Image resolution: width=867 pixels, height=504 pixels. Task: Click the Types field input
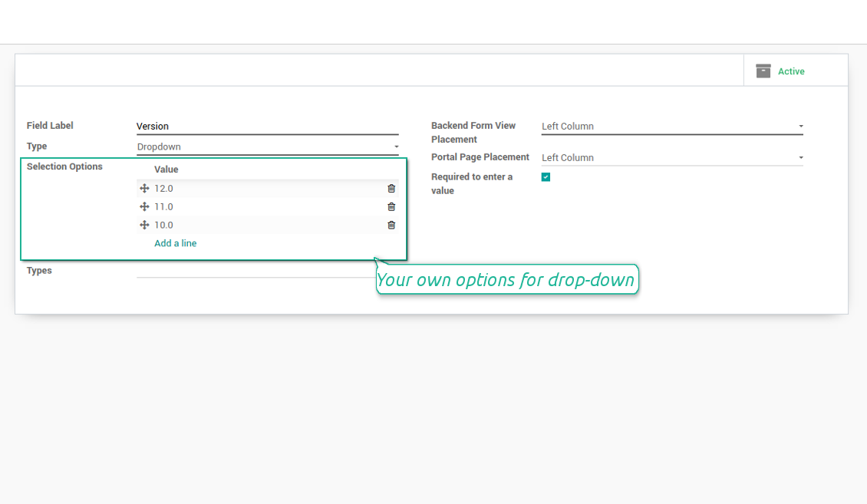[x=253, y=270]
